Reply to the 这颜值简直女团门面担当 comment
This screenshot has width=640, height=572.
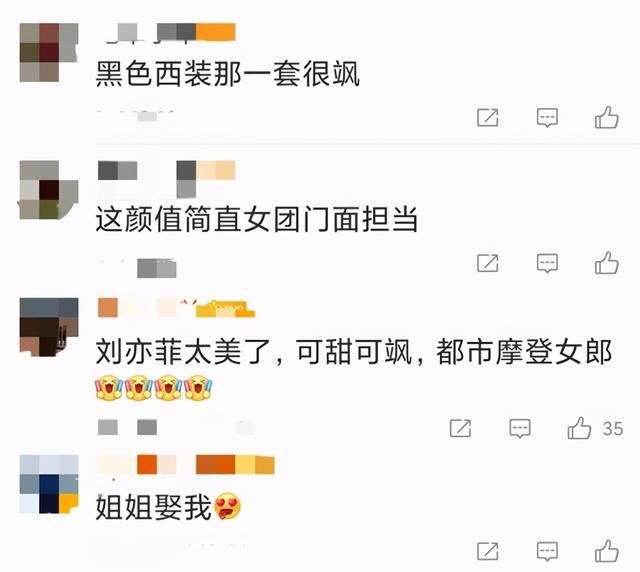click(547, 263)
